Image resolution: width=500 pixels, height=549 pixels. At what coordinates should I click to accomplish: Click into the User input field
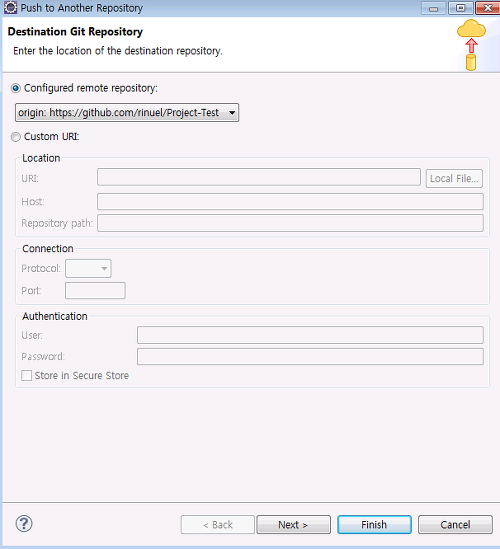(x=310, y=335)
